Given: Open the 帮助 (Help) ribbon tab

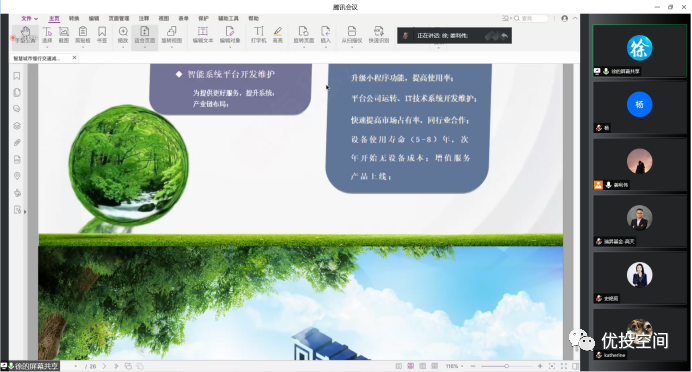Looking at the screenshot, I should point(253,19).
